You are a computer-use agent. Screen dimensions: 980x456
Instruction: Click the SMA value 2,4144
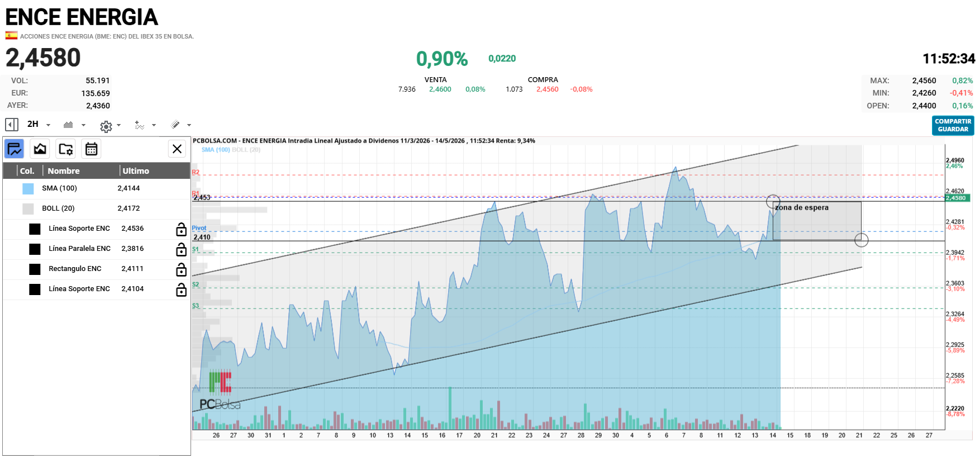click(129, 188)
